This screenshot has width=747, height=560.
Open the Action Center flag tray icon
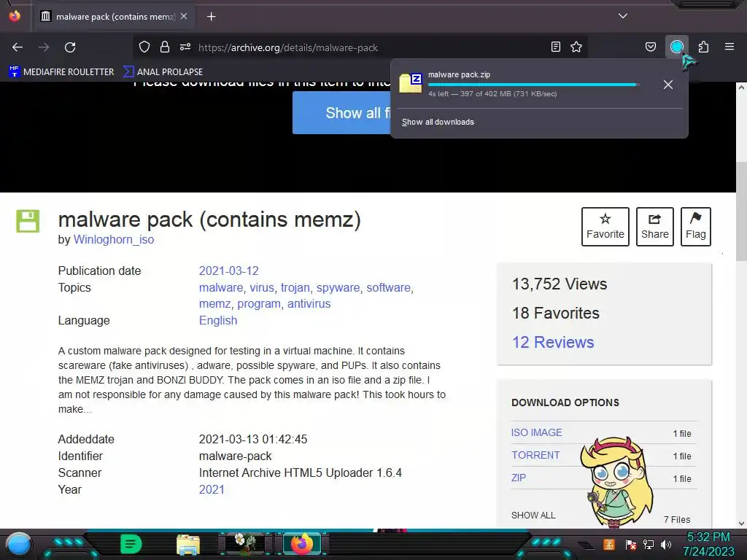[x=631, y=545]
